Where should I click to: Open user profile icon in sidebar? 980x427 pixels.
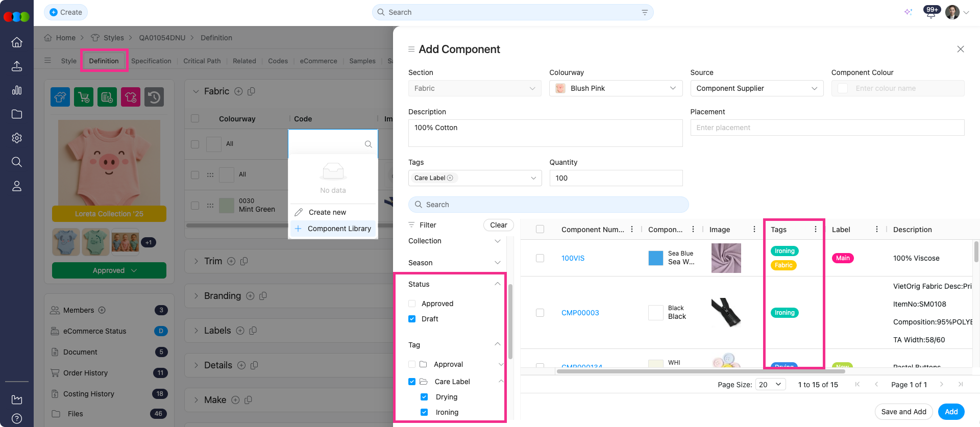point(17,186)
